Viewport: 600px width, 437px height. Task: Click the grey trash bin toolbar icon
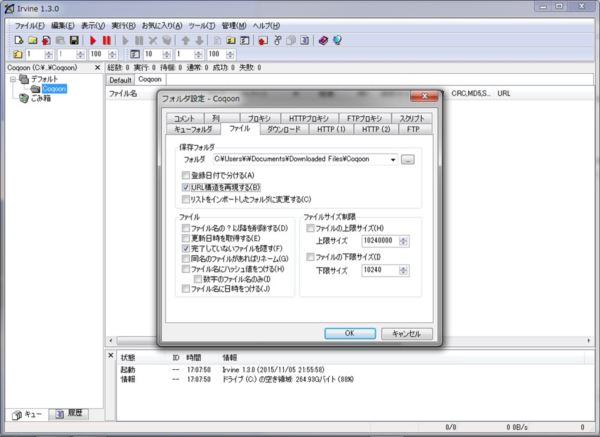click(x=166, y=40)
